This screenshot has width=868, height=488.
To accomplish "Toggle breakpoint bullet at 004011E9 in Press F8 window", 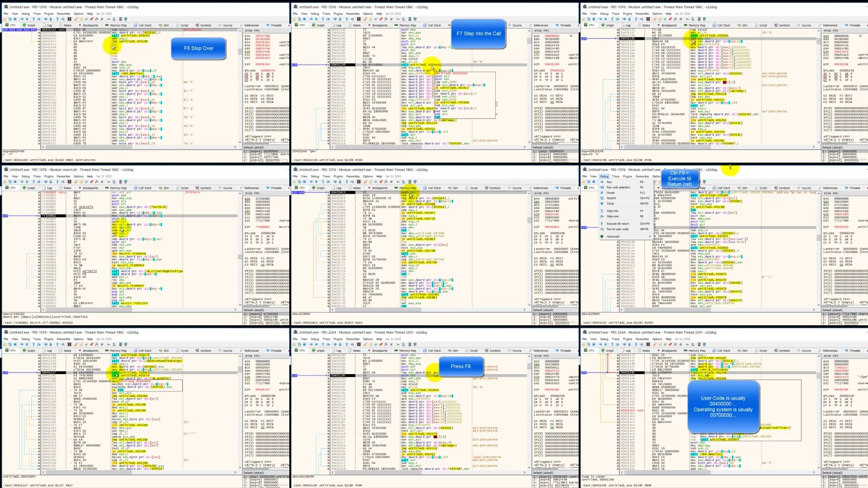I will (328, 434).
